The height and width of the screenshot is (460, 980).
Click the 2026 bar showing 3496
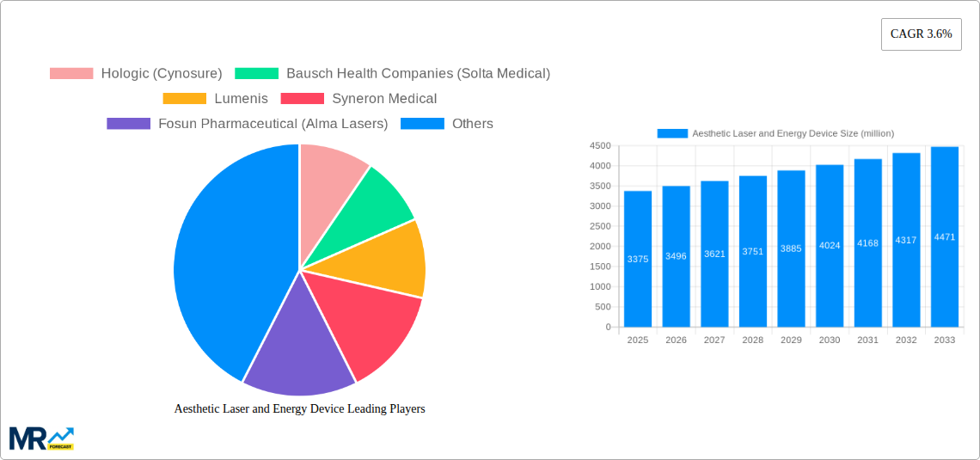pyautogui.click(x=677, y=256)
